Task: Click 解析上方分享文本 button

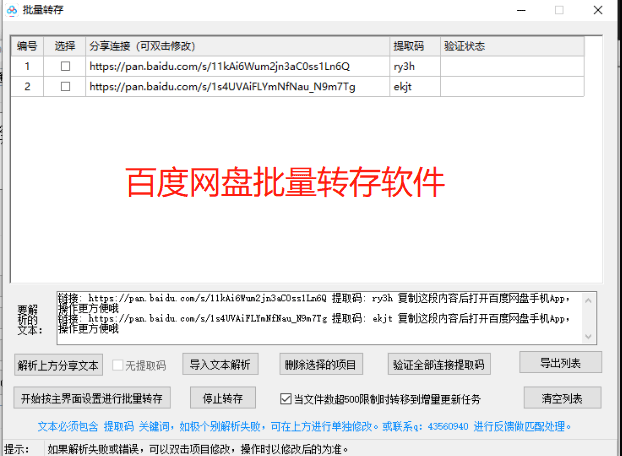Action: point(58,365)
